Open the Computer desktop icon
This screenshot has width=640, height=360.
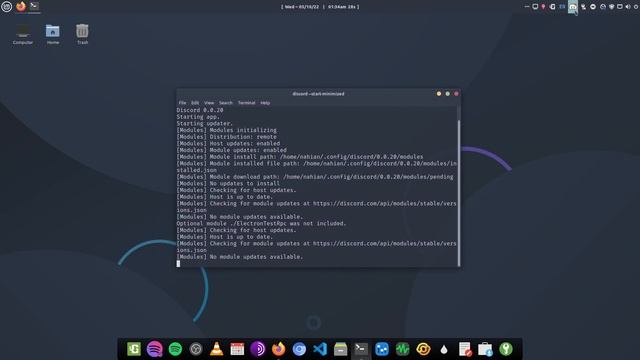(23, 34)
